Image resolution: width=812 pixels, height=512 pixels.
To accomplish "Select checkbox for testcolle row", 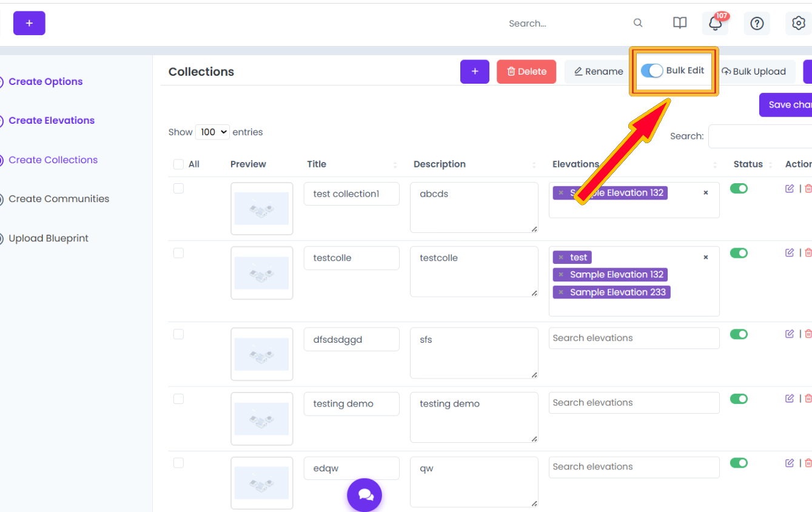I will tap(178, 253).
